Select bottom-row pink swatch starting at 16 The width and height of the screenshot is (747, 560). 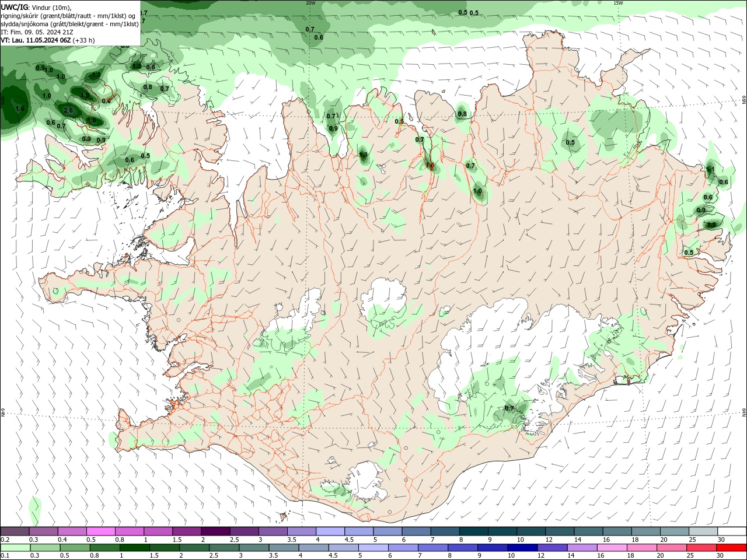click(x=611, y=548)
